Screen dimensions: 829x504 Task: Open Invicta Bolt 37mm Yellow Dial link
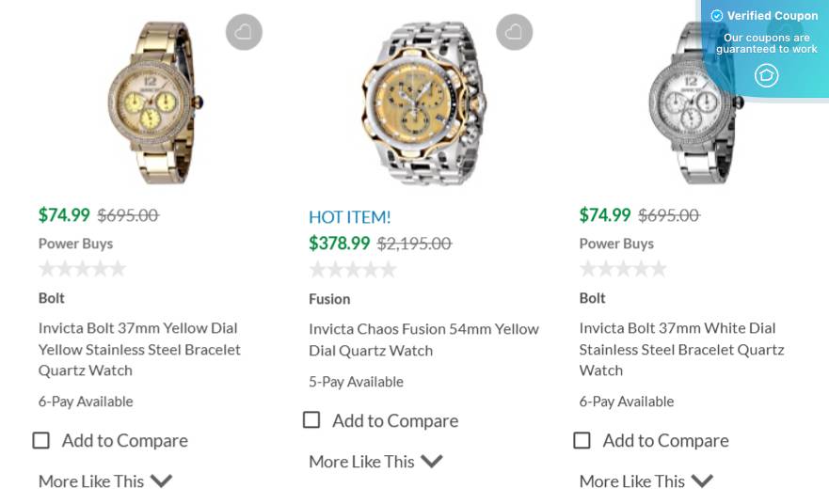139,349
